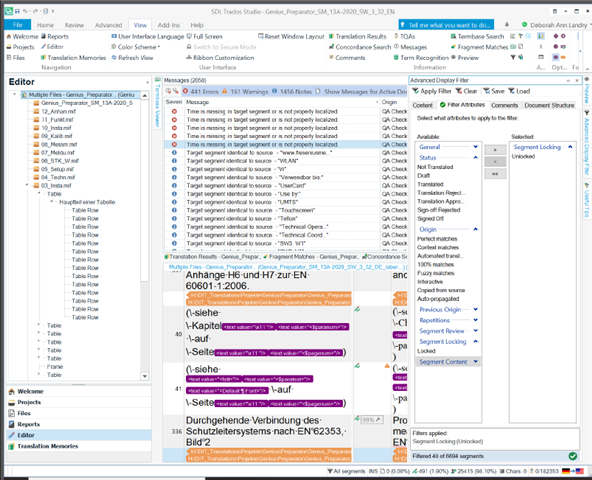
Task: Click the document tree scroll down arrow
Action: (145, 376)
